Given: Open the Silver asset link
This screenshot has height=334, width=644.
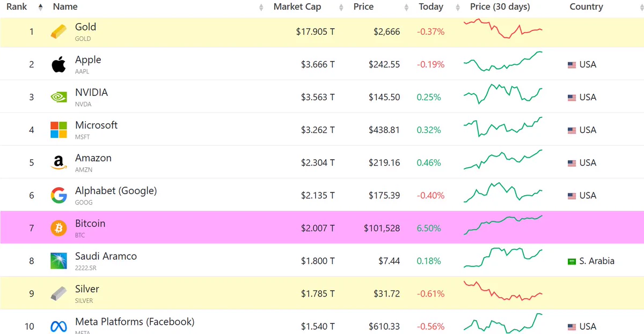Looking at the screenshot, I should pyautogui.click(x=87, y=289).
